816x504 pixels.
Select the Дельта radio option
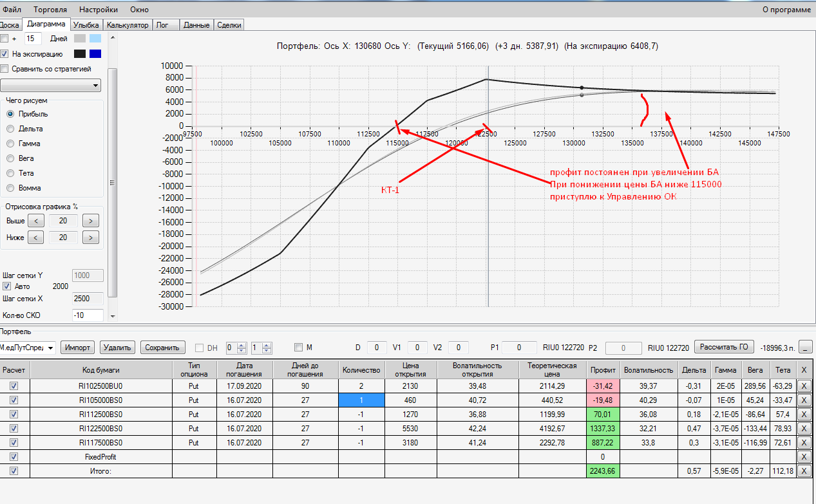[x=10, y=129]
